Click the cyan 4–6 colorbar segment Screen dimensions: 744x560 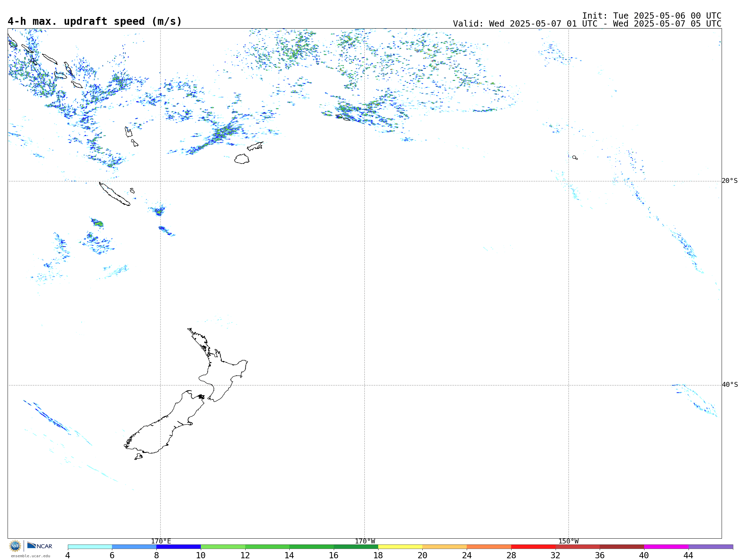(x=90, y=547)
